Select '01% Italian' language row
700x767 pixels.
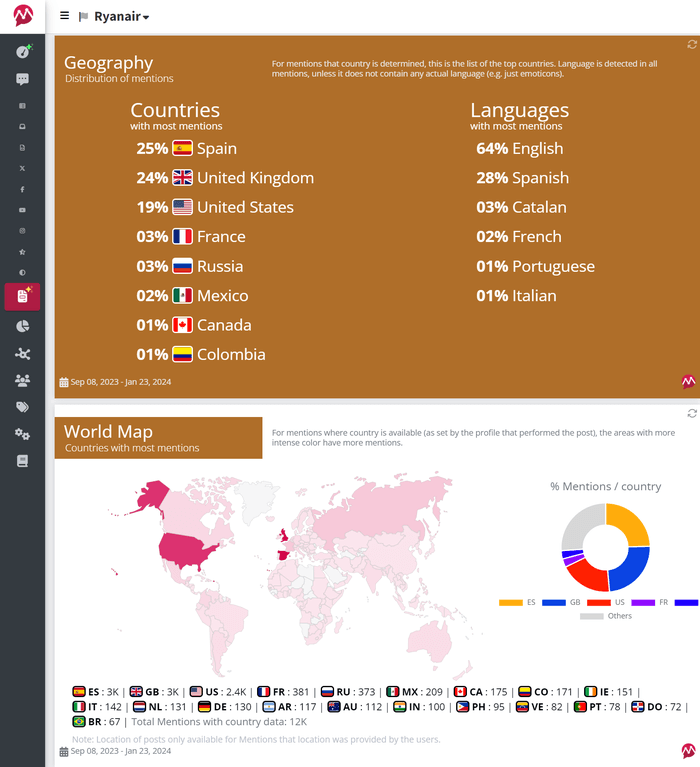[x=516, y=296]
